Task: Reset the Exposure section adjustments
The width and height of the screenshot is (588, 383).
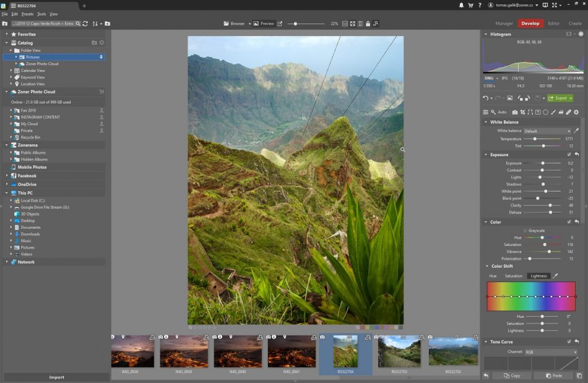Action: pyautogui.click(x=577, y=154)
